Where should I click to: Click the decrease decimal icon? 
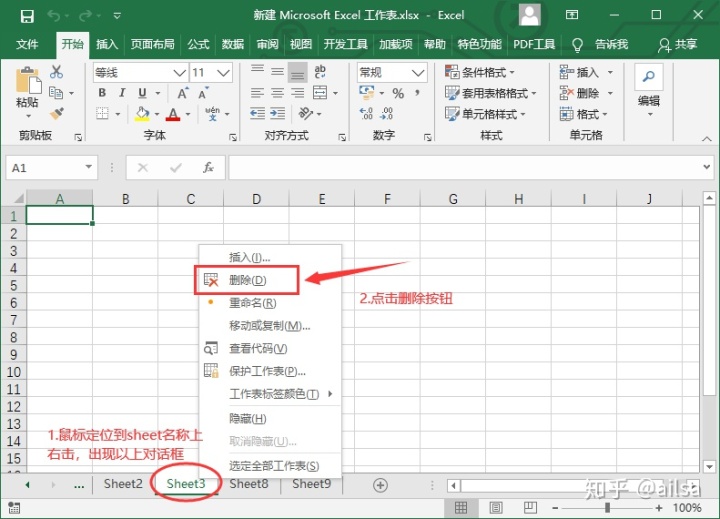387,113
